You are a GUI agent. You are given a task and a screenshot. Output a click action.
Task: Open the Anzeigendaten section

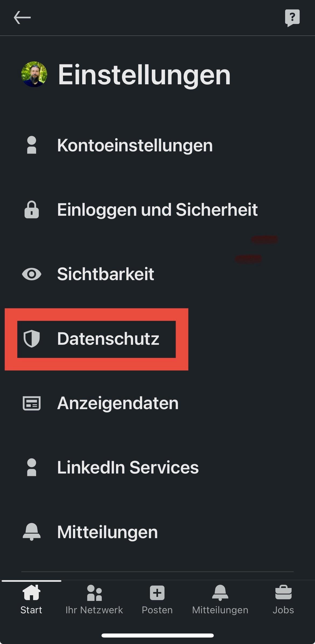pos(118,403)
